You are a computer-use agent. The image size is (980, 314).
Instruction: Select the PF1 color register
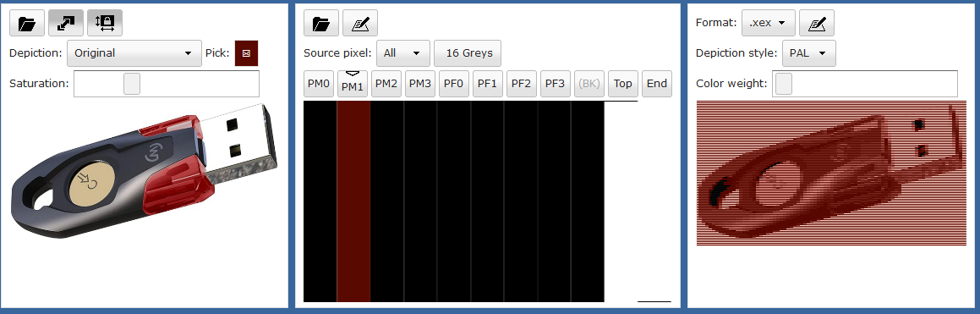488,84
